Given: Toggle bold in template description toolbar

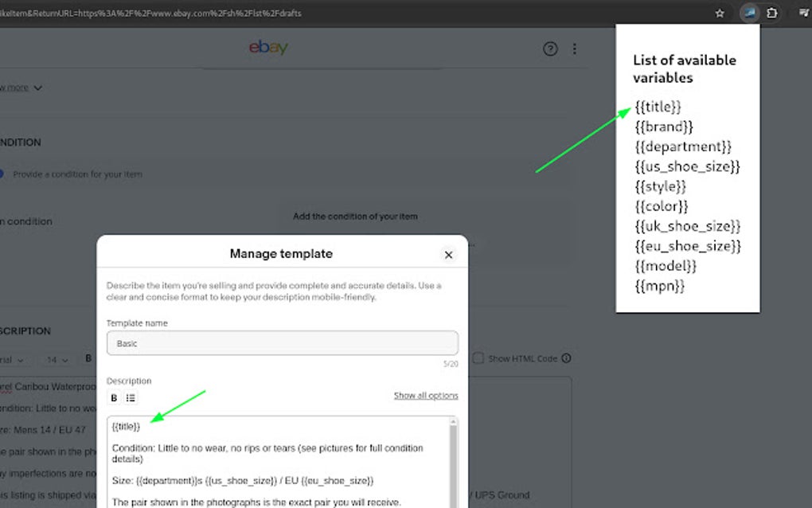Looking at the screenshot, I should [x=114, y=397].
